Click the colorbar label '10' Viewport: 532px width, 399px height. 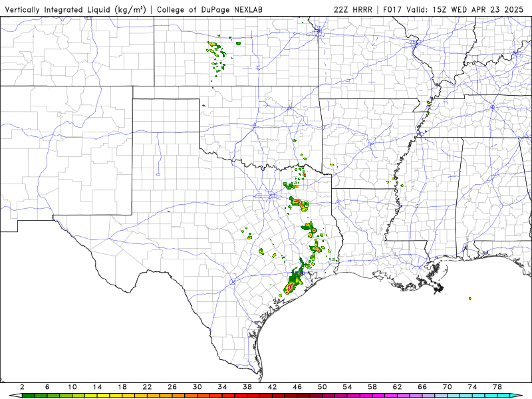pos(72,387)
